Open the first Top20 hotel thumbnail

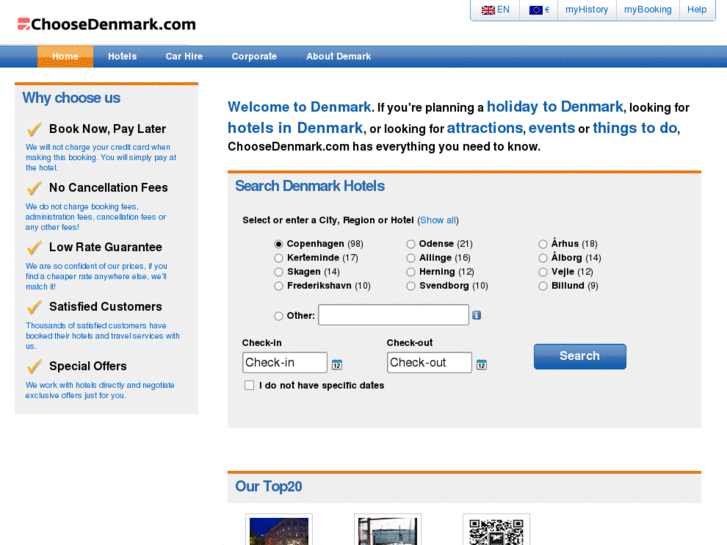(x=279, y=530)
